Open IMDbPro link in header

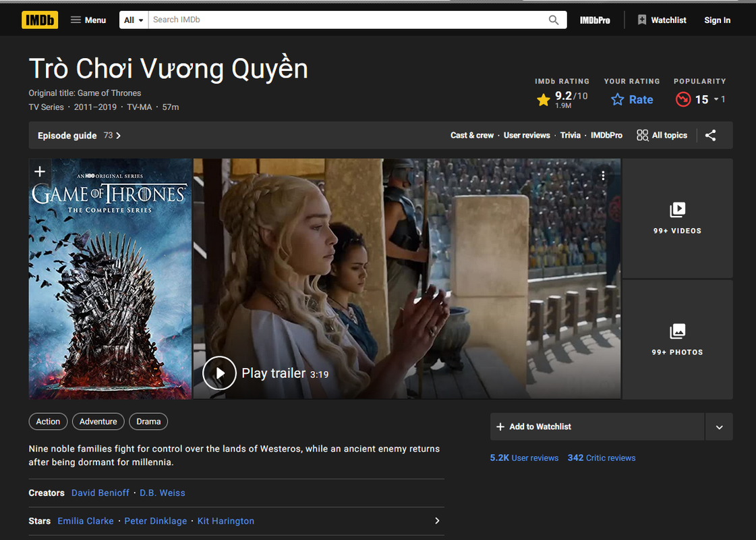(x=595, y=20)
